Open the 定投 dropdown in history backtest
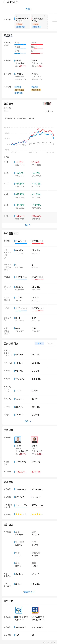 point(50,343)
